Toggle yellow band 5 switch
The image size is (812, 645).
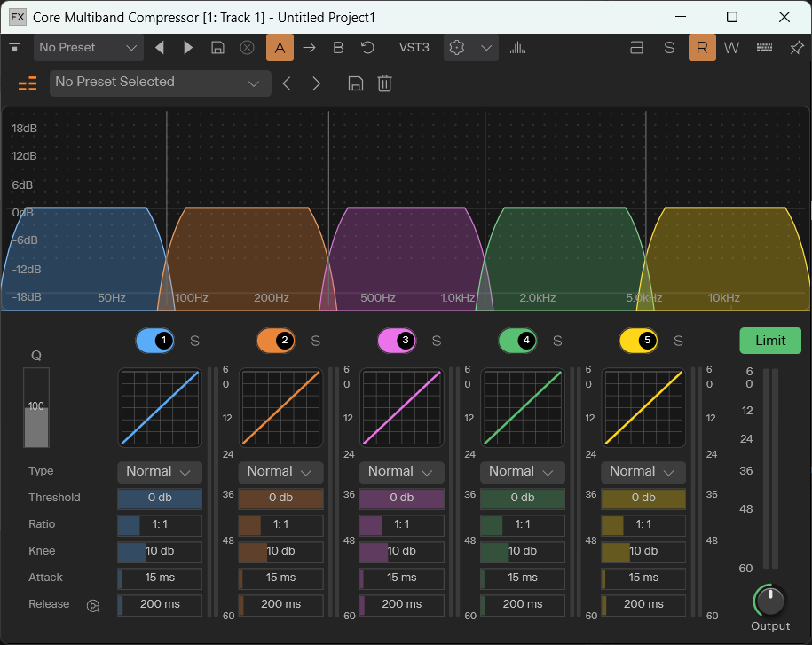click(639, 341)
